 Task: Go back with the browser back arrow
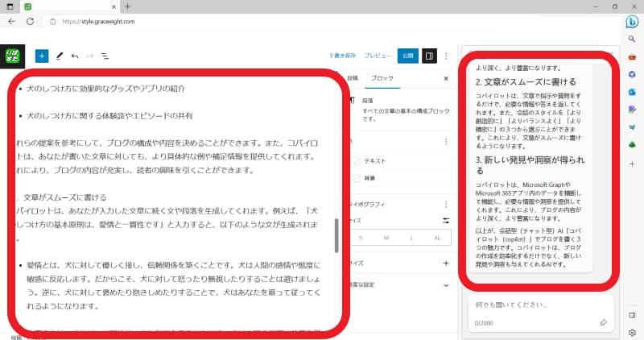pyautogui.click(x=11, y=22)
